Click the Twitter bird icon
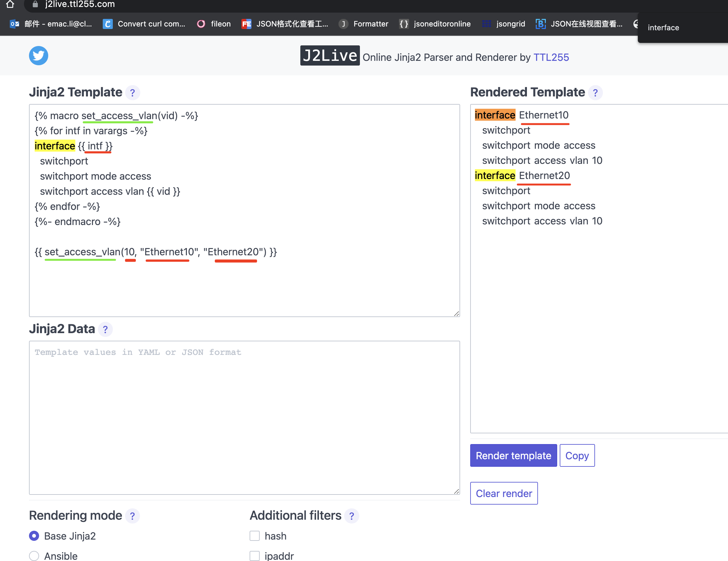This screenshot has height=561, width=728. point(38,56)
